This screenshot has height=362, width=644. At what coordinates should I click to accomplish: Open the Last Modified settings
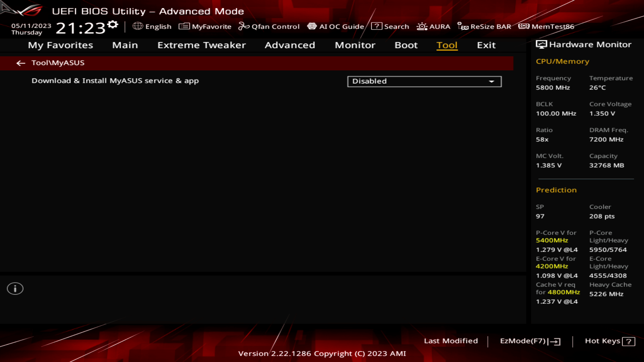451,340
